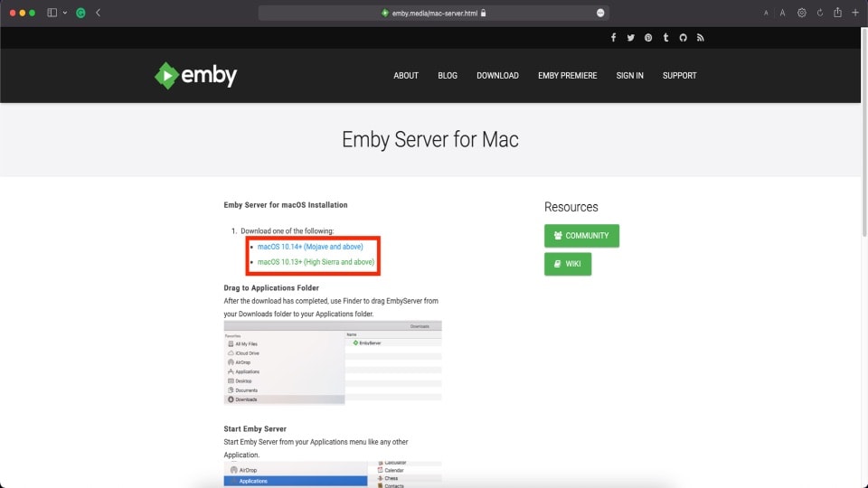Click 'Emby Server for macOS Installation' text
The image size is (868, 488).
coord(286,205)
